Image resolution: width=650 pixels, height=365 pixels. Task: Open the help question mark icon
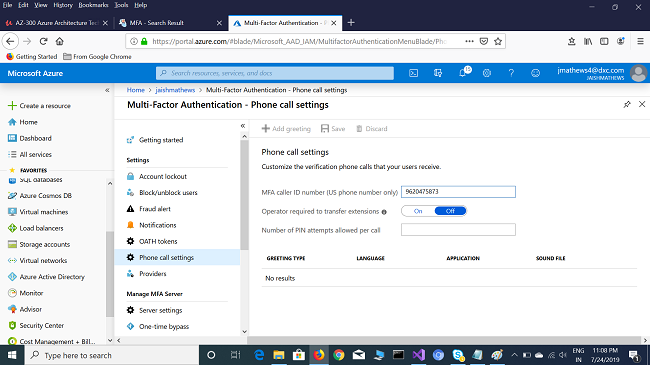tap(511, 73)
